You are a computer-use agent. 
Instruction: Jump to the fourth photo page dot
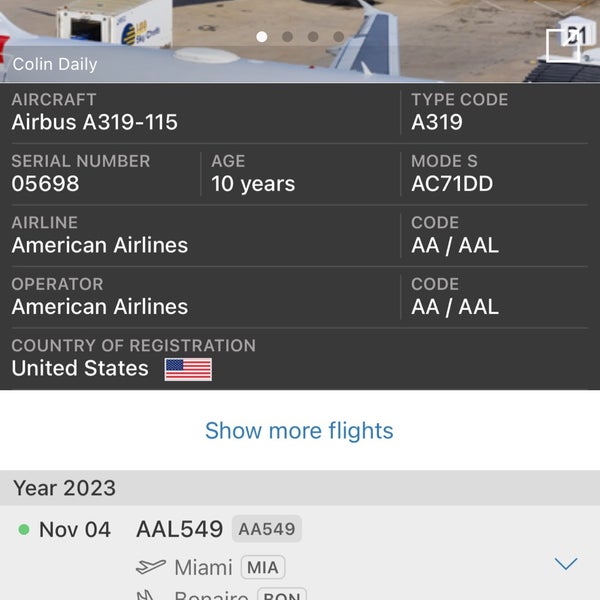[338, 37]
